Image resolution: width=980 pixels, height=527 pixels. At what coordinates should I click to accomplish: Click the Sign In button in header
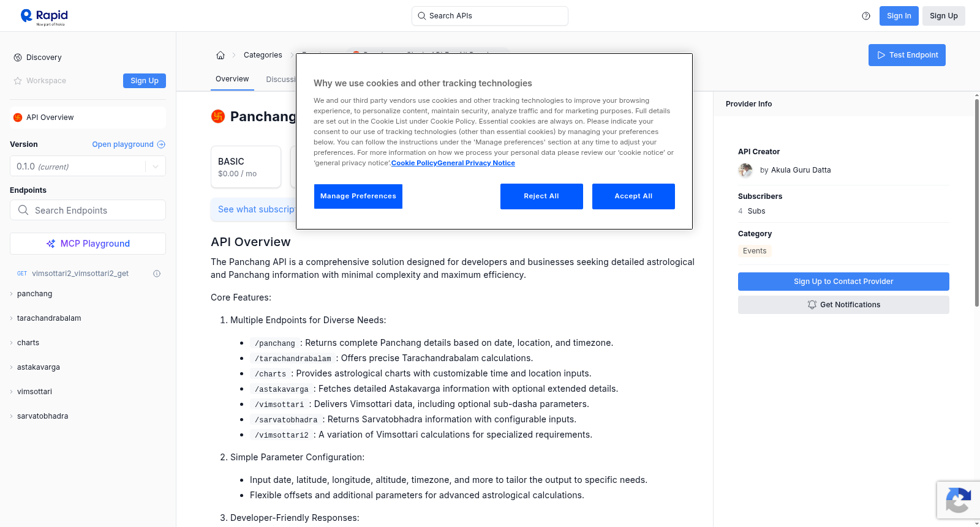[899, 16]
